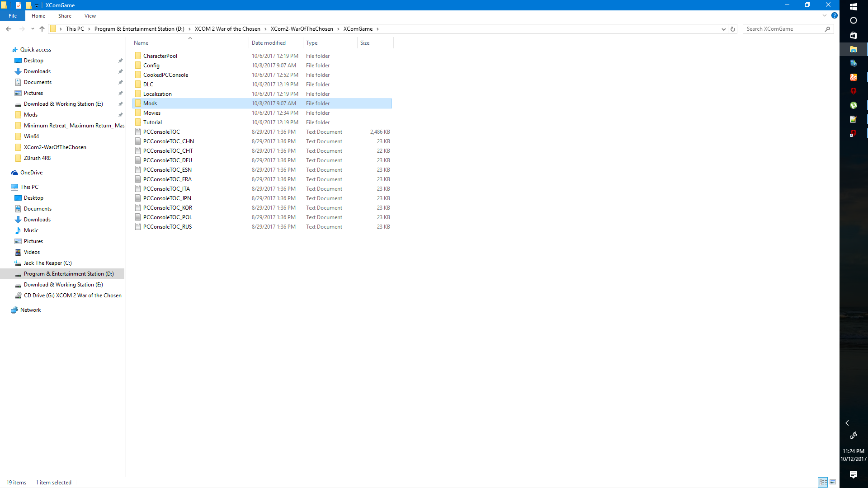Go up one folder level

[42, 29]
